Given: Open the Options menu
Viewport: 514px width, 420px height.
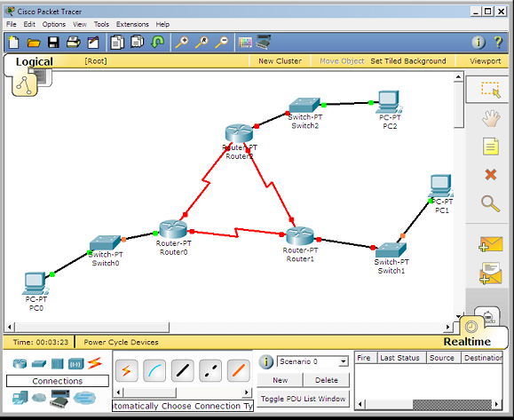Looking at the screenshot, I should point(54,24).
